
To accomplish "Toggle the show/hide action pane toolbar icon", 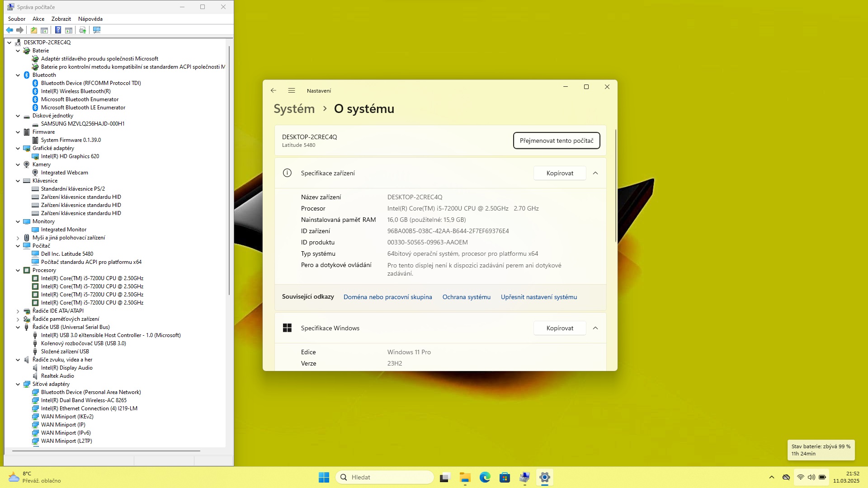I will [69, 30].
